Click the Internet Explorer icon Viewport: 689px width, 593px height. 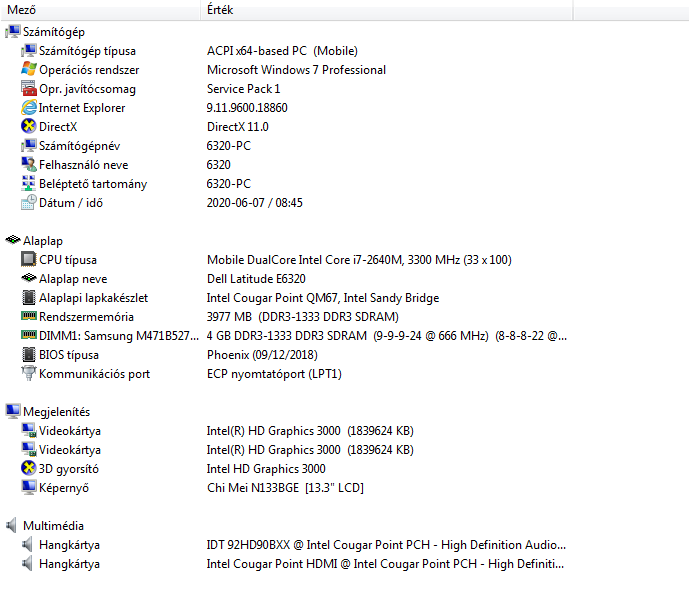(x=29, y=107)
